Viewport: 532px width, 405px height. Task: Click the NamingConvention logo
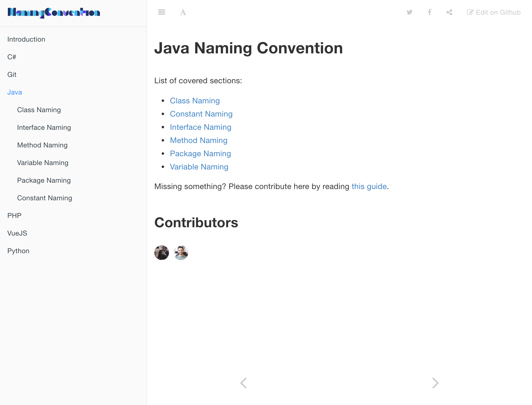pyautogui.click(x=54, y=12)
